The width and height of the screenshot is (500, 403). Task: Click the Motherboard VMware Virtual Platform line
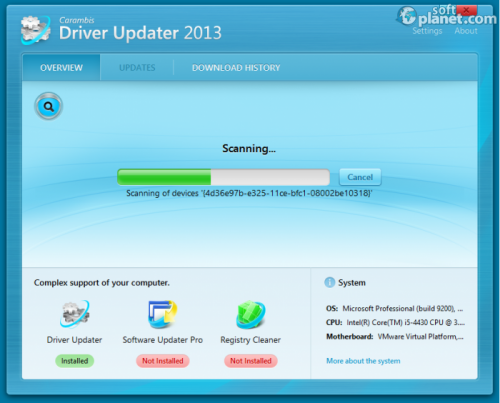click(x=395, y=337)
